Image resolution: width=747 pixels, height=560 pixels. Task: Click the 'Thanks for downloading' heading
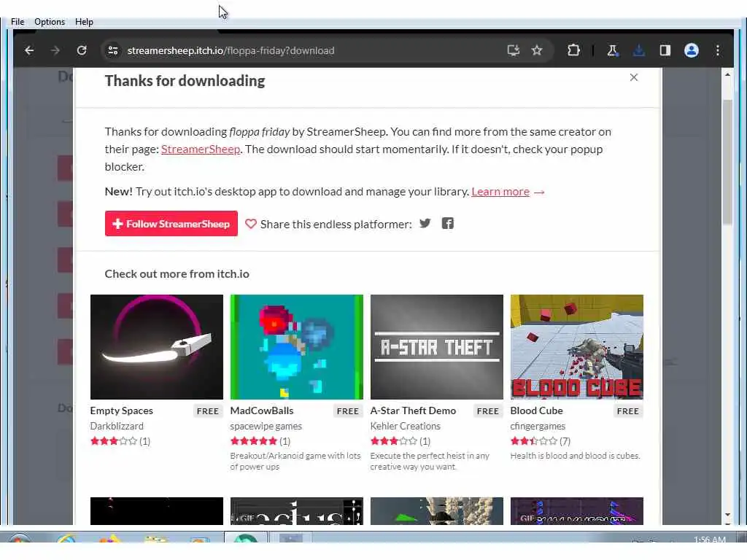coord(185,81)
